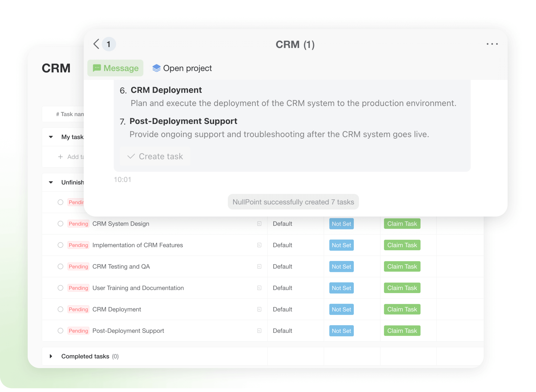Click Not Set for Implementation of CRM Features
Image resolution: width=536 pixels, height=392 pixels.
click(x=341, y=245)
